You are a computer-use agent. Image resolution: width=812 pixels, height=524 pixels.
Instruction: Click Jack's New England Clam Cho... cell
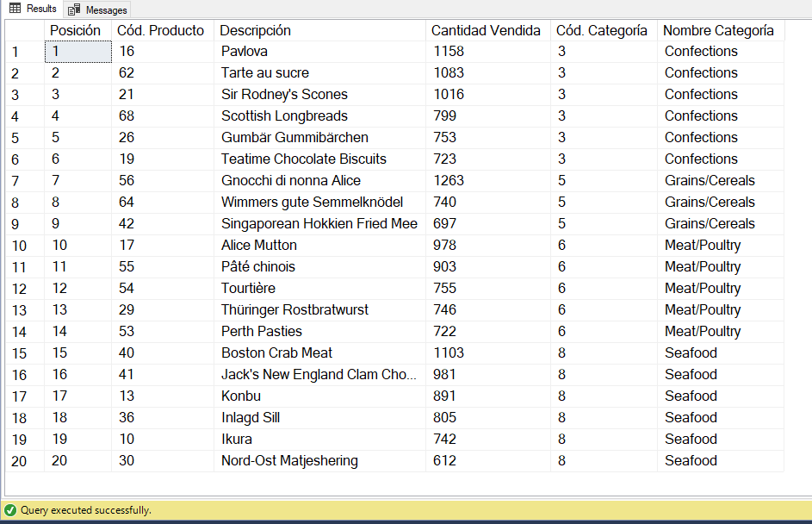pos(319,374)
